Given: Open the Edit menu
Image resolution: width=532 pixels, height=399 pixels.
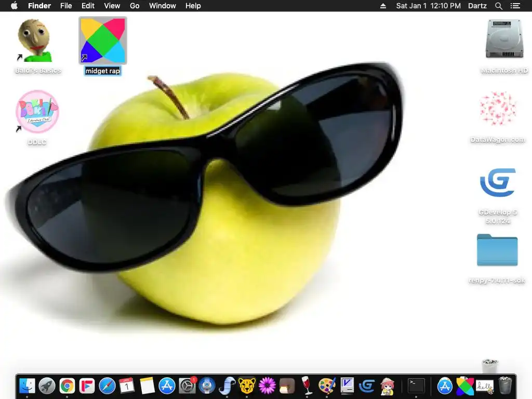Looking at the screenshot, I should point(88,6).
